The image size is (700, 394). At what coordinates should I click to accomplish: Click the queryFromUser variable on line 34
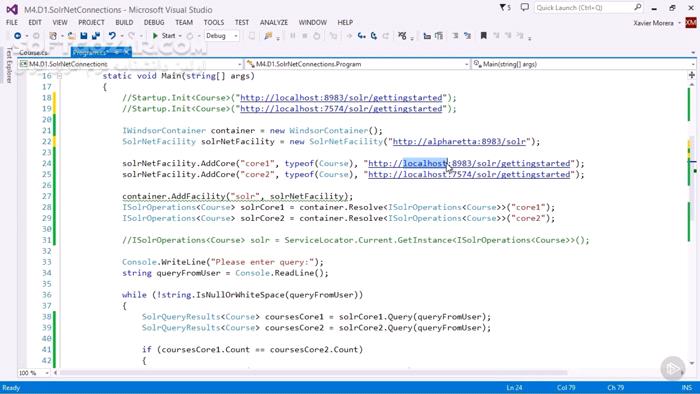click(188, 273)
